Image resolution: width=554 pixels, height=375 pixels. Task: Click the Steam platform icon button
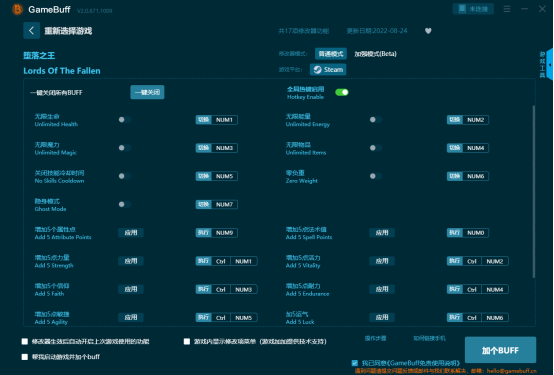click(328, 70)
